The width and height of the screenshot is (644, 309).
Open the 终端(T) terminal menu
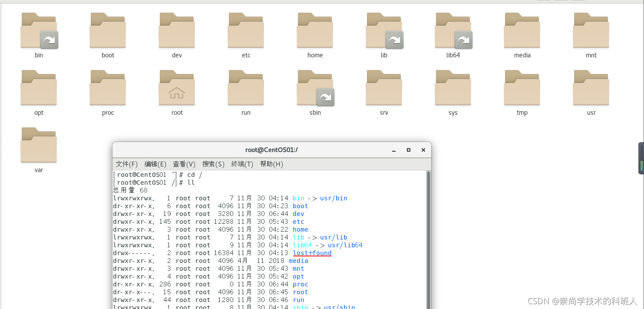[x=242, y=164]
